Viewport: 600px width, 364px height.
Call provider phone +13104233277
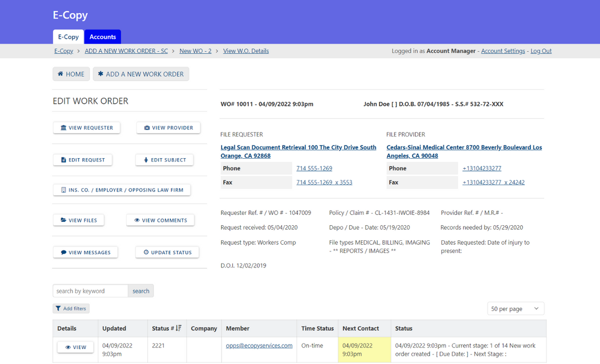coord(482,168)
